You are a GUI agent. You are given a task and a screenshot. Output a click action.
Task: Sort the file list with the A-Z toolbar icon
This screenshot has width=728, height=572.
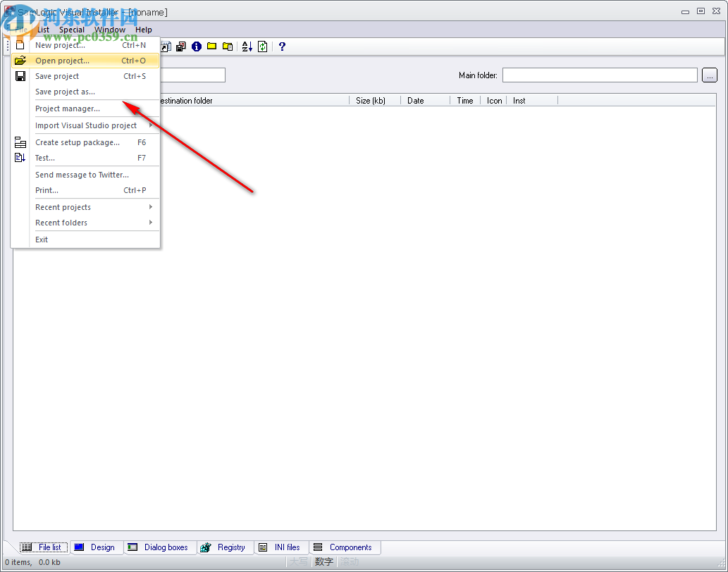[247, 46]
